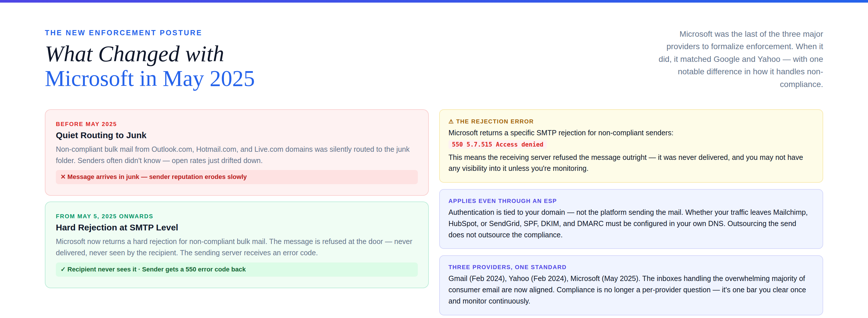Click the green checkmark icon in the recipient bar

[x=63, y=269]
